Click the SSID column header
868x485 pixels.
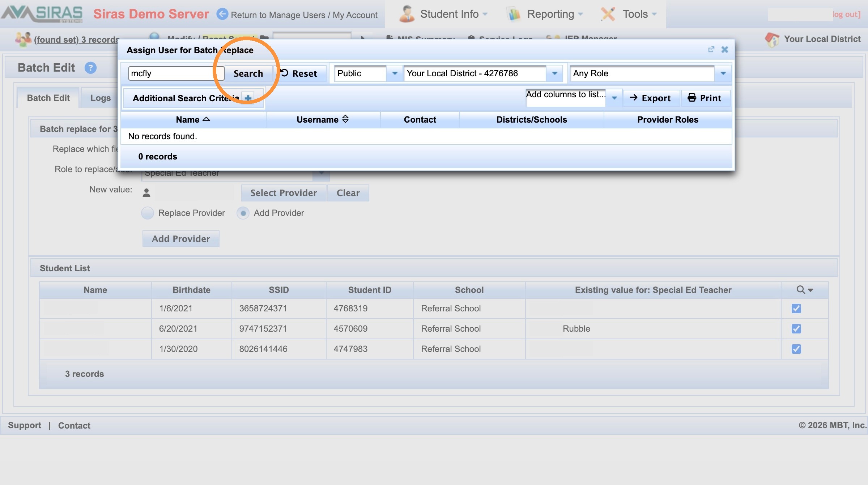[279, 290]
